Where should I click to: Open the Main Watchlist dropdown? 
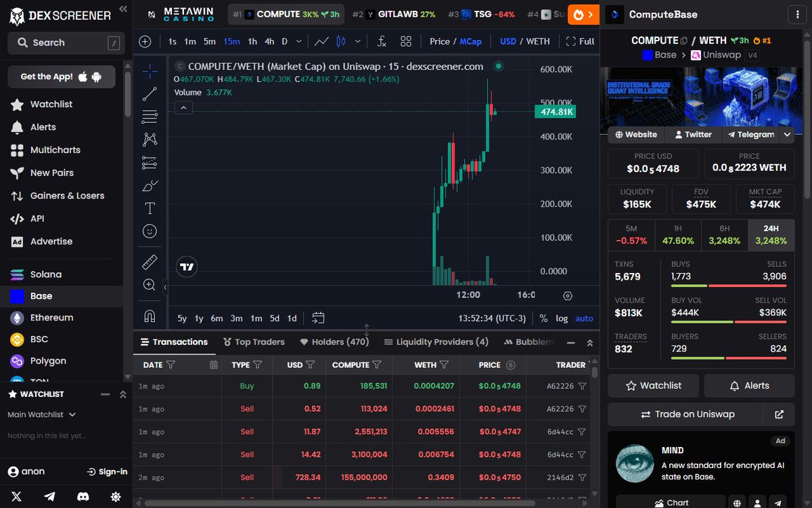pos(42,415)
